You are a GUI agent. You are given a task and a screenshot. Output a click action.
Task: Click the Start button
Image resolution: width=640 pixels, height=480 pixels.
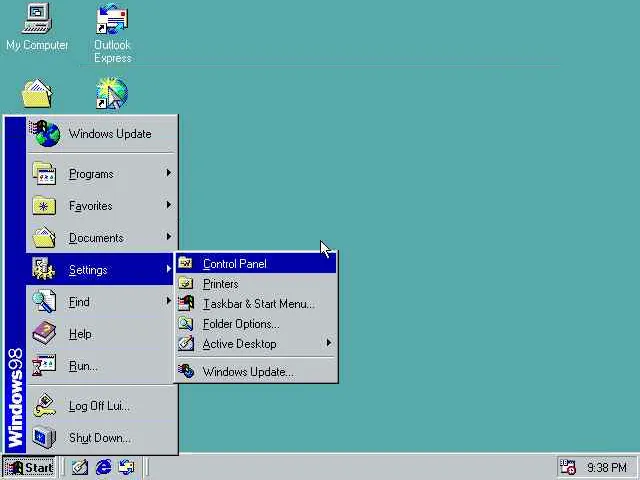click(x=29, y=467)
